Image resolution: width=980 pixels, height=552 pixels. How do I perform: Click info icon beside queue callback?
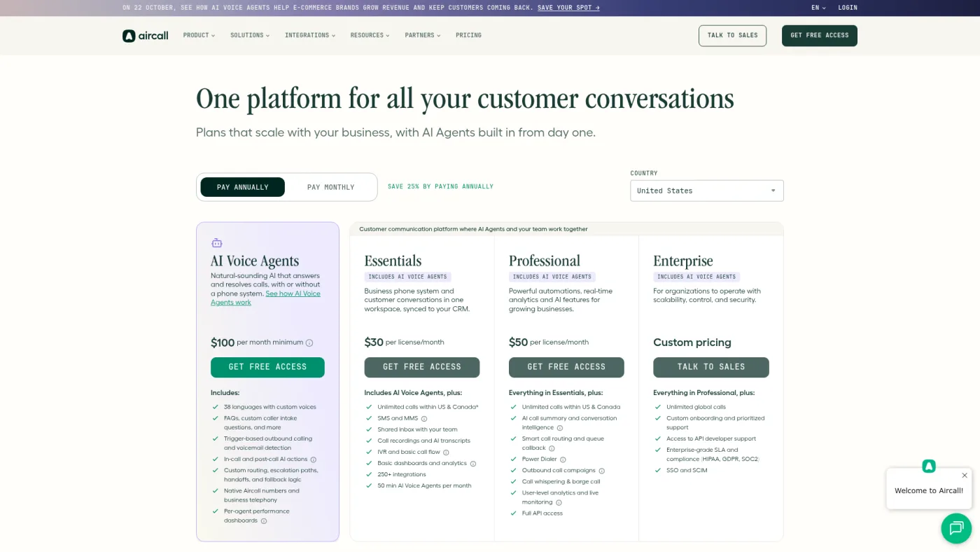[x=552, y=448]
